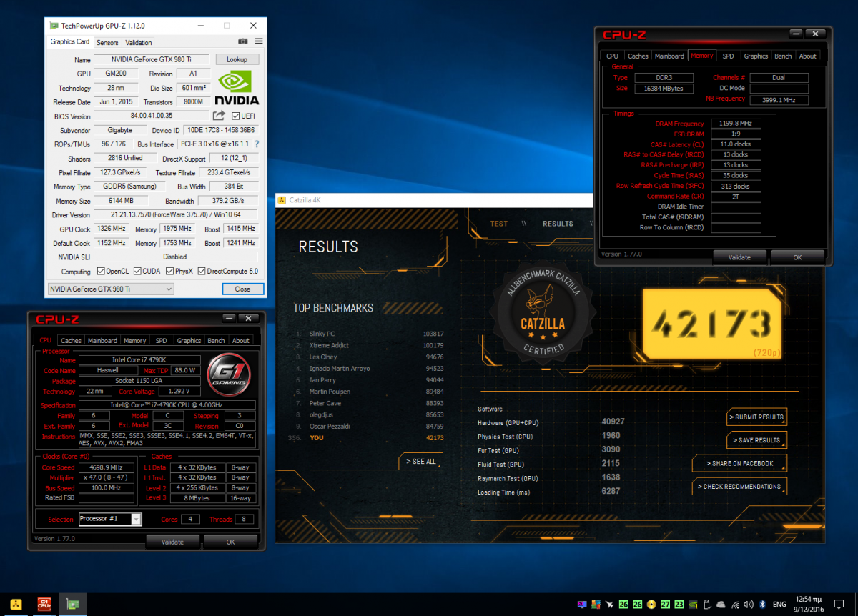Click the temperature tray icon showing 23
Screen dimensions: 858x616
coord(679,605)
